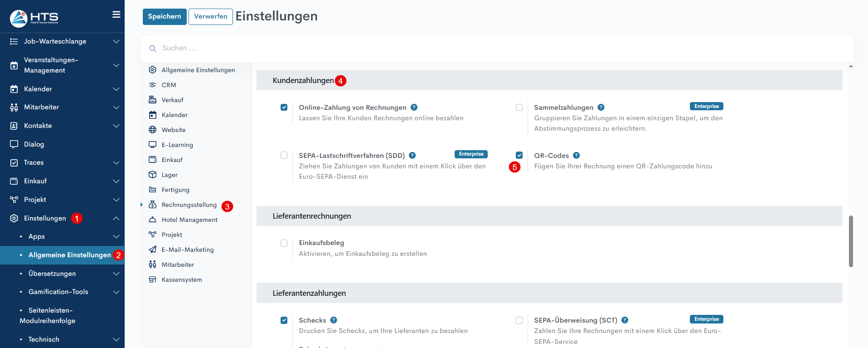Image resolution: width=868 pixels, height=348 pixels.
Task: Click the Suchen search field
Action: (x=317, y=48)
